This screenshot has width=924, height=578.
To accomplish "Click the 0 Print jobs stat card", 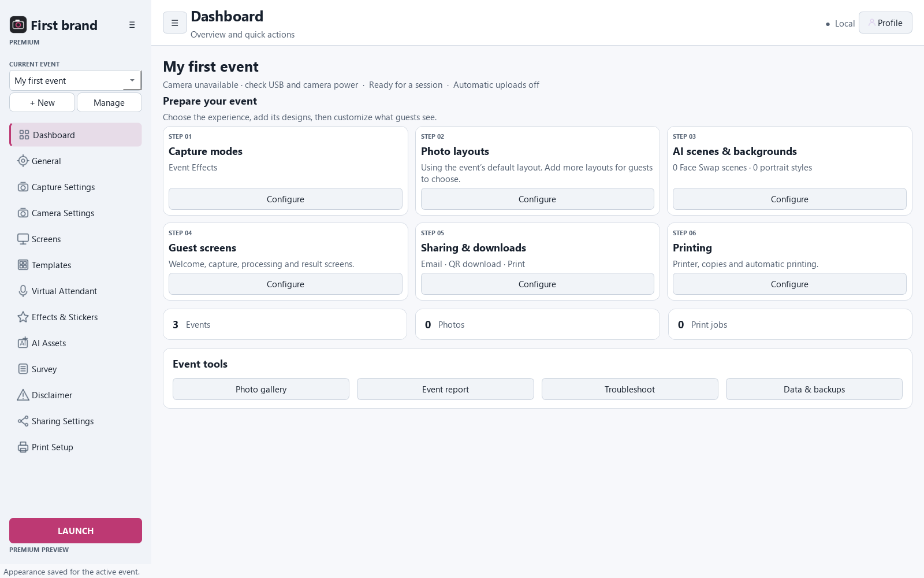I will click(790, 324).
